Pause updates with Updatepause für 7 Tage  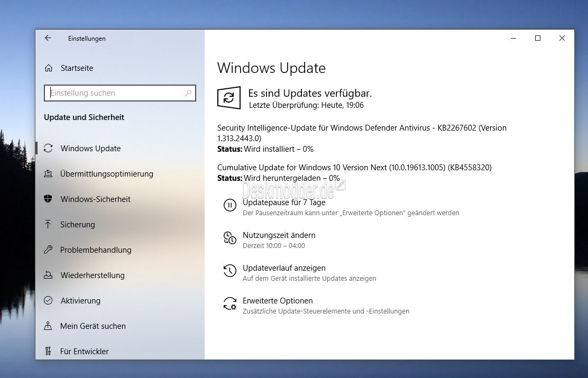pos(284,202)
